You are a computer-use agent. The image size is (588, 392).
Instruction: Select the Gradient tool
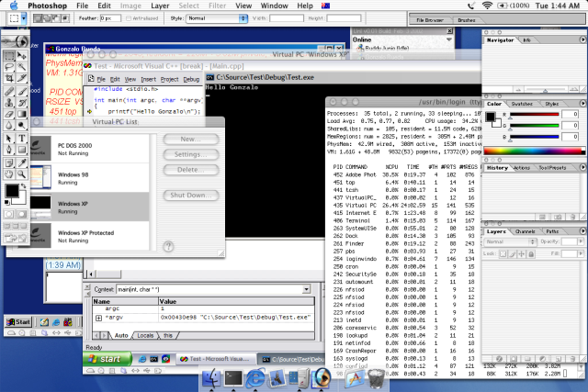[22, 114]
